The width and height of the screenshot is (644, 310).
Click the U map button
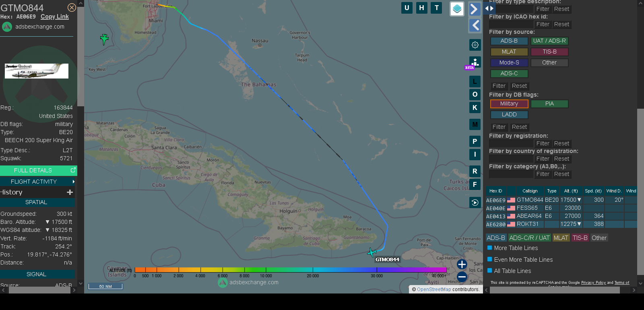coord(407,8)
